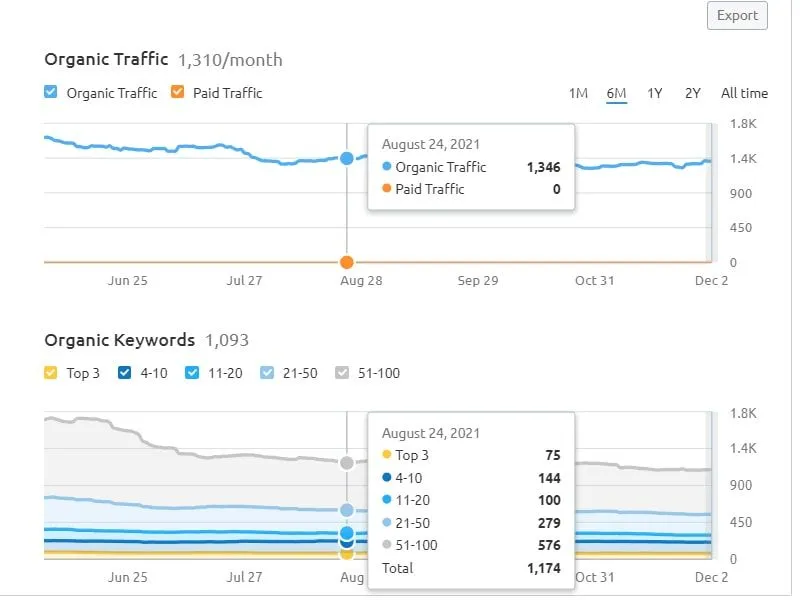The height and width of the screenshot is (600, 800).
Task: Click the Export button
Action: (x=737, y=16)
